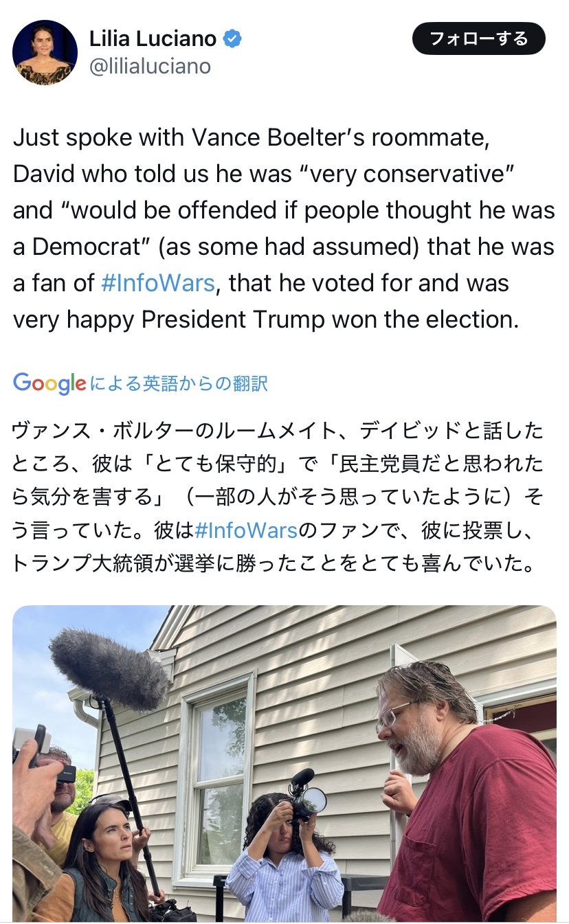Tap the man in red shirt in photo
This screenshot has height=924, width=569.
467,790
